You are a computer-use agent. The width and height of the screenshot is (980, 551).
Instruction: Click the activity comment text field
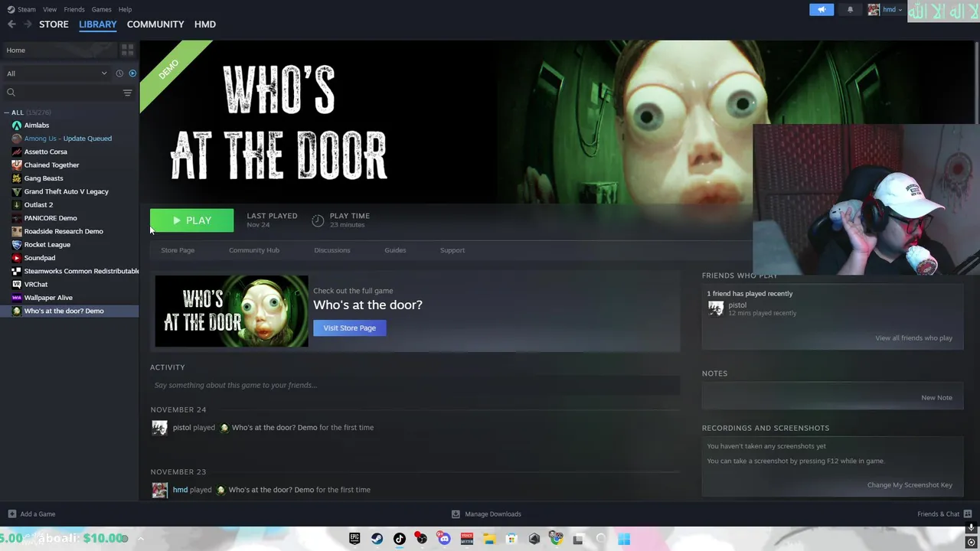(x=415, y=386)
